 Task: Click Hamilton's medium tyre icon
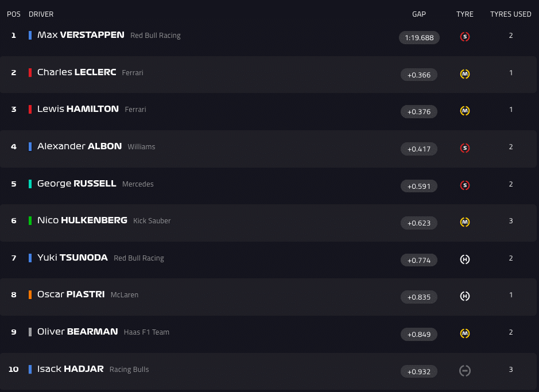point(465,111)
